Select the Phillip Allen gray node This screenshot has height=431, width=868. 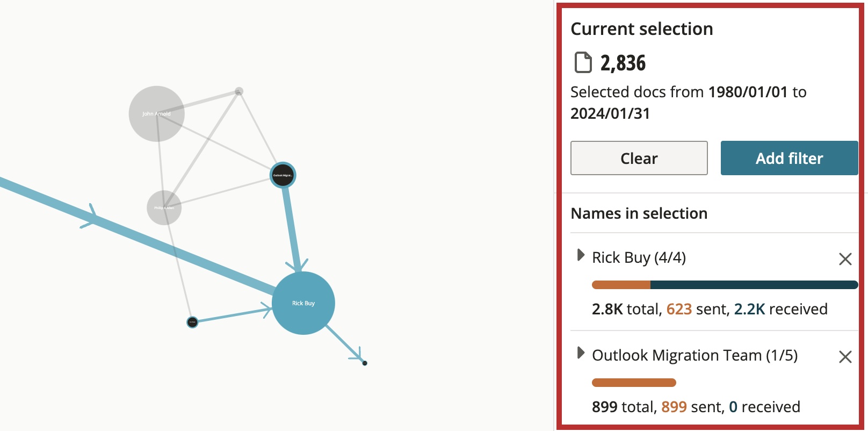(x=164, y=208)
